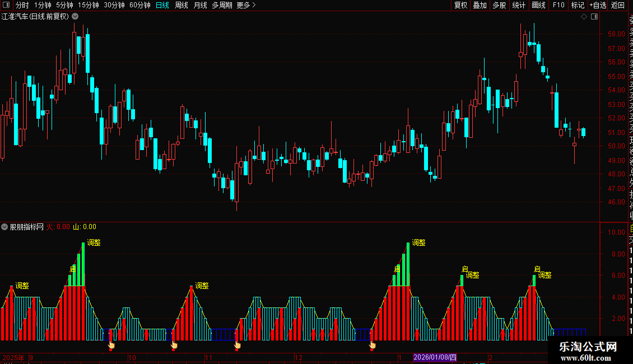Toggle the right side panel icon
The width and height of the screenshot is (633, 364).
pos(594,17)
